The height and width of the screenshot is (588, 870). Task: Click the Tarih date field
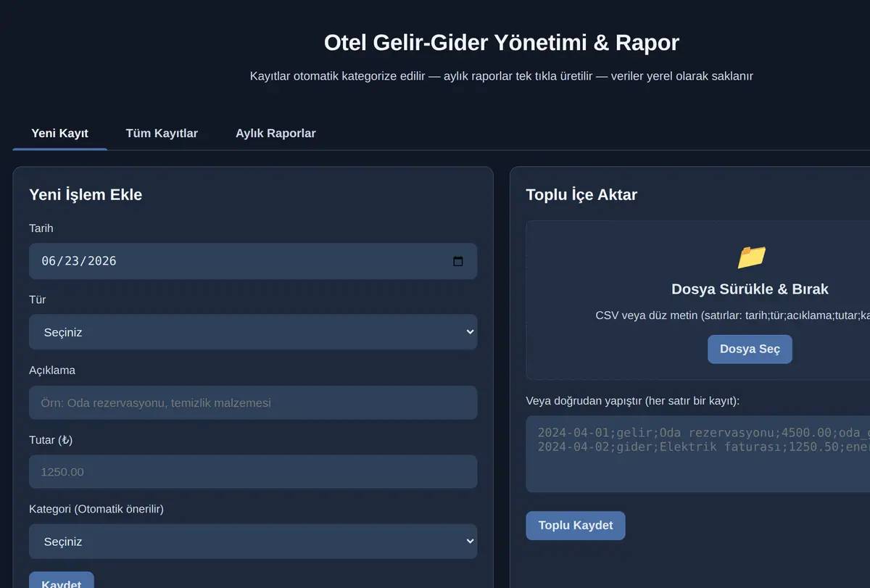pos(253,261)
